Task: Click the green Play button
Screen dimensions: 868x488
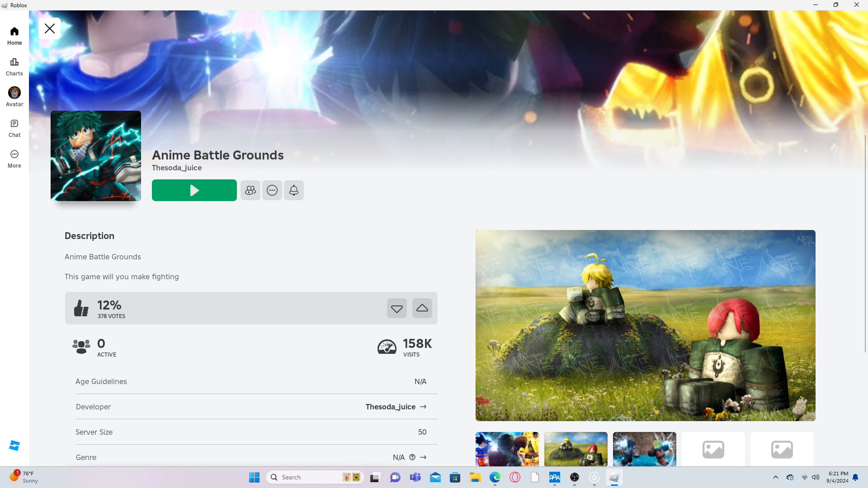Action: point(194,190)
